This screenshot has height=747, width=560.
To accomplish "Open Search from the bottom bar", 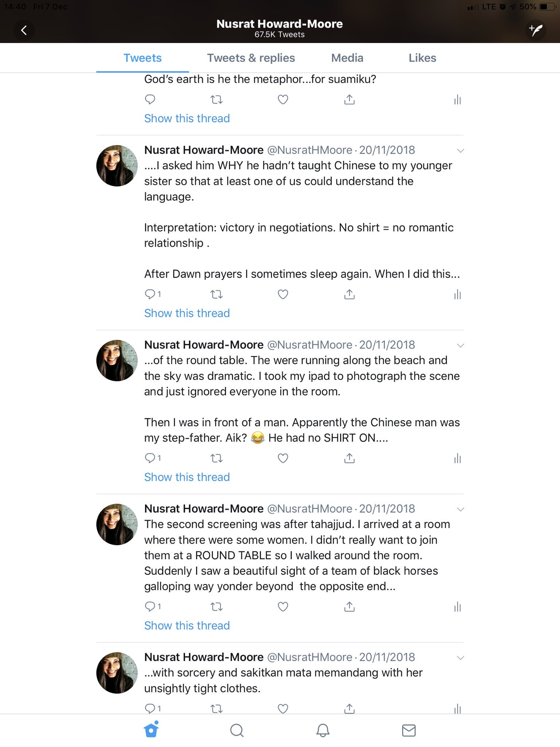I will pyautogui.click(x=237, y=730).
